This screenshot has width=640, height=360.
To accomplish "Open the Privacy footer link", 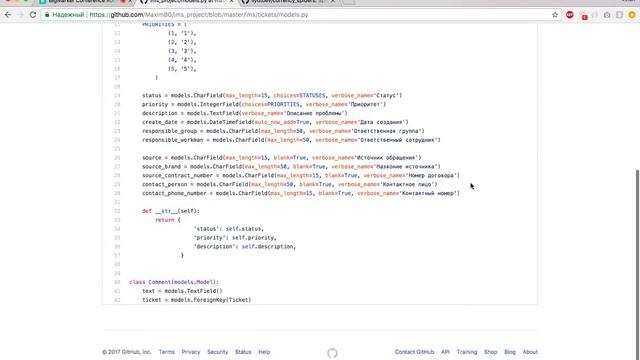I will coord(191,352).
